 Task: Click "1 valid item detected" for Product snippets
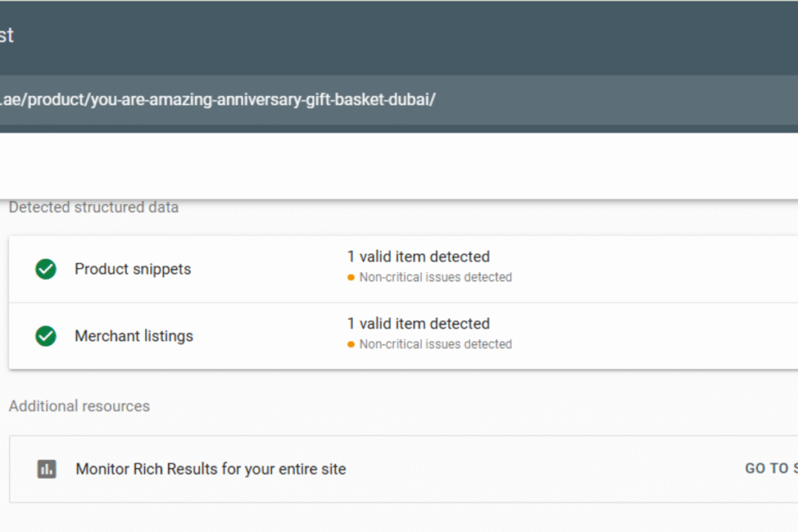[x=418, y=257]
